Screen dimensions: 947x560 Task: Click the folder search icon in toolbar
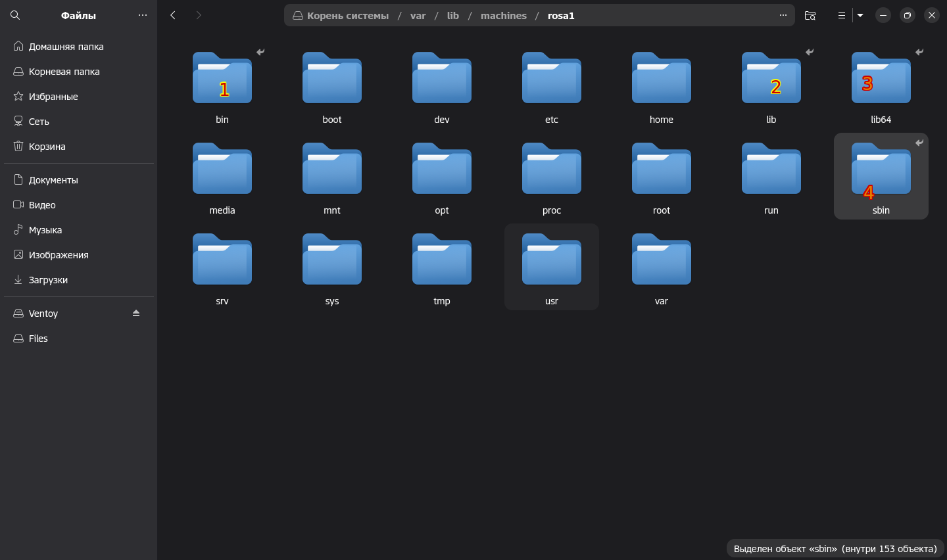810,15
